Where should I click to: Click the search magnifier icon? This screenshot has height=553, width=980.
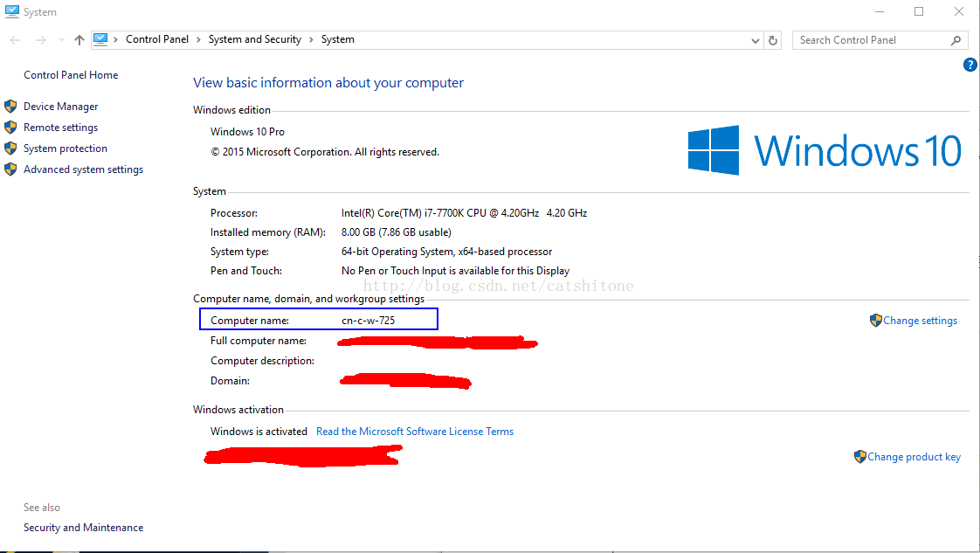pos(956,40)
